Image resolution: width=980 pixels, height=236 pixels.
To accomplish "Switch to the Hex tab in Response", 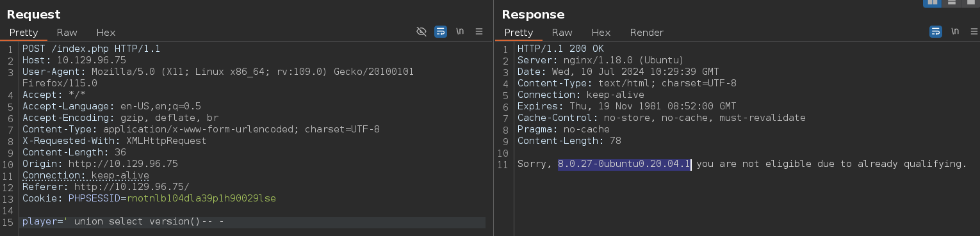I will pos(601,32).
